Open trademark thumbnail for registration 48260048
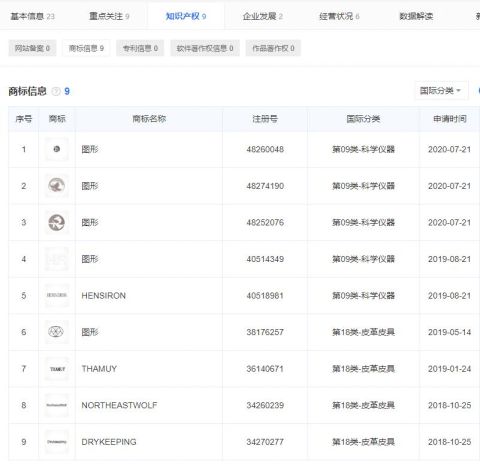The height and width of the screenshot is (467, 480). coord(57,149)
